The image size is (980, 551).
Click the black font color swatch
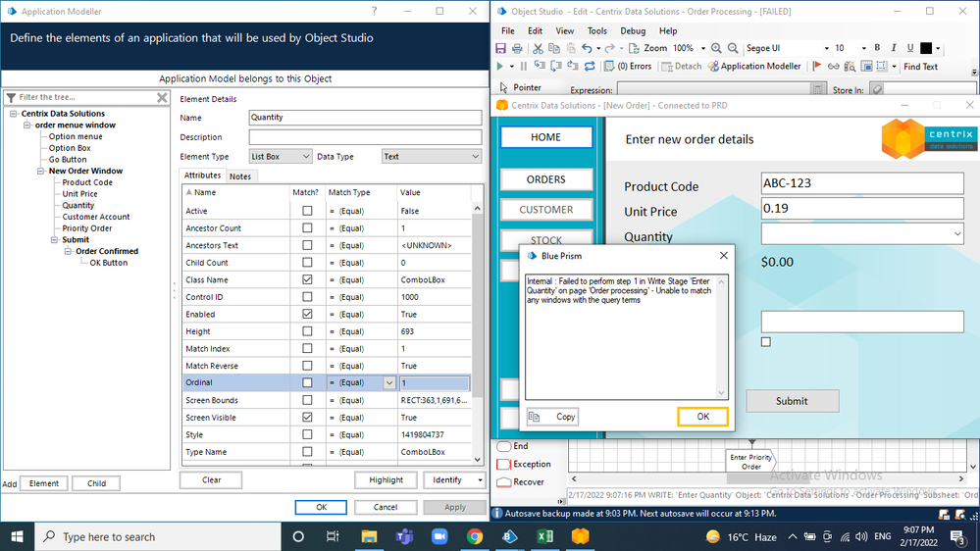pyautogui.click(x=925, y=48)
